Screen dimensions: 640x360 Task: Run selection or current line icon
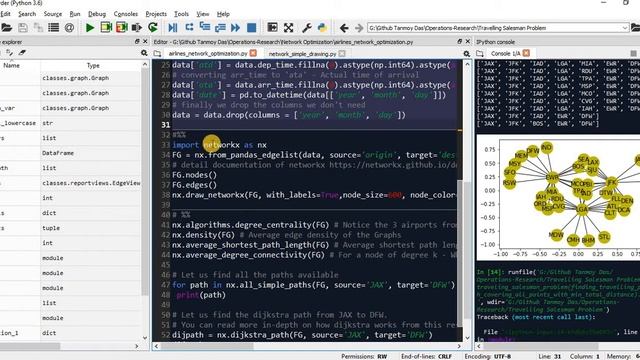click(x=137, y=28)
